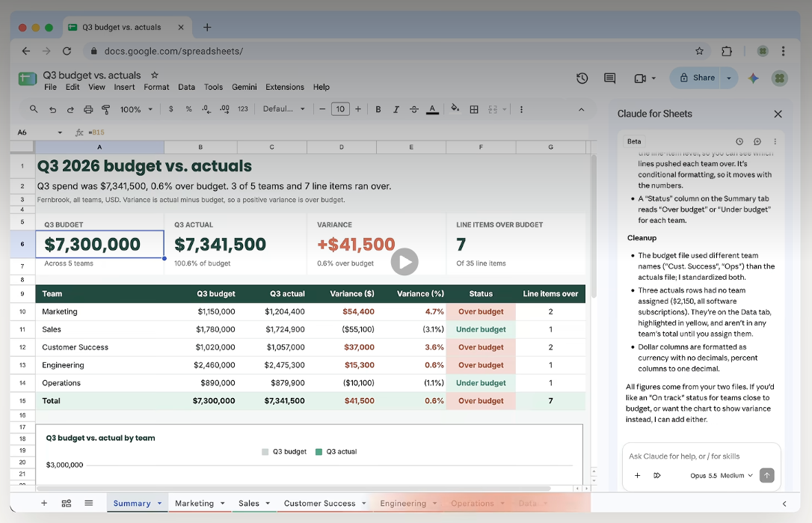Click the play button over the video

click(405, 262)
